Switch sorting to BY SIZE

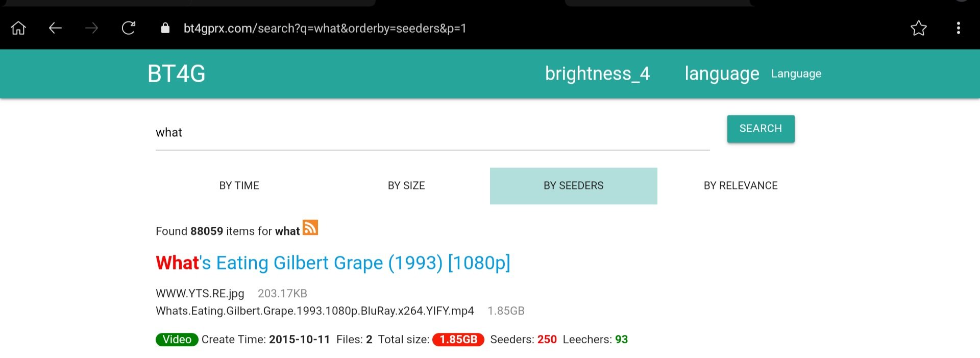pyautogui.click(x=407, y=185)
